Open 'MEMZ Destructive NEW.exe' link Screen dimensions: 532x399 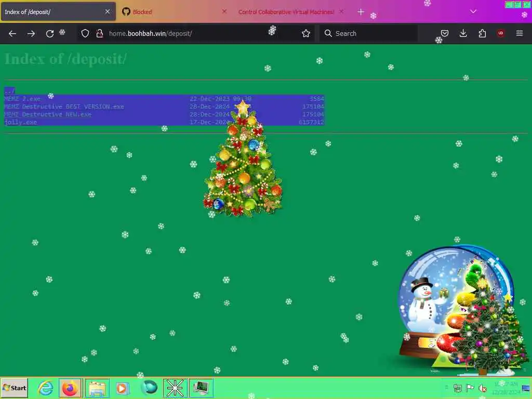click(x=48, y=114)
